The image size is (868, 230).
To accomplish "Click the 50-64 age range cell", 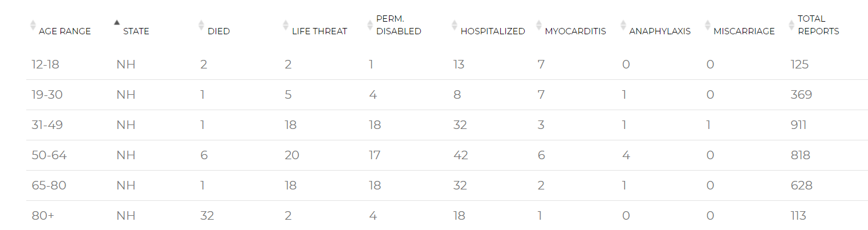I will (49, 155).
